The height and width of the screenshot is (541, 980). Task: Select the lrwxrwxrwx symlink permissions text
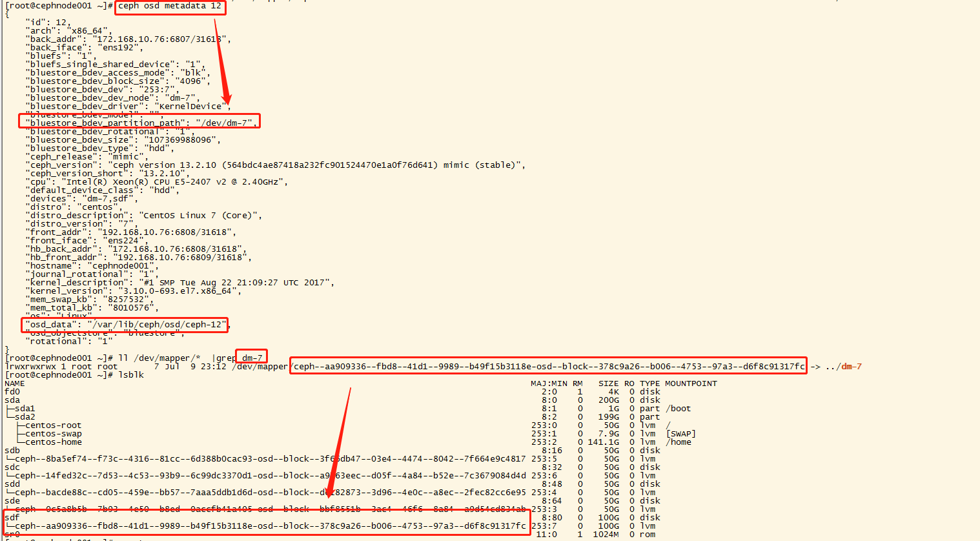click(30, 367)
